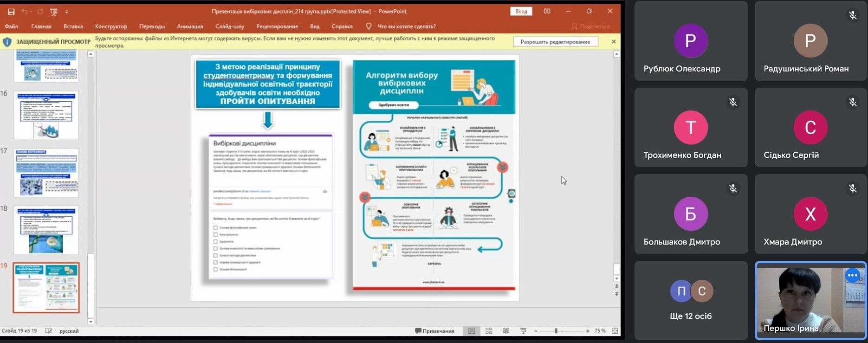Open Ribbon Display Options icon
Screen dimensions: 868x343
click(x=547, y=11)
